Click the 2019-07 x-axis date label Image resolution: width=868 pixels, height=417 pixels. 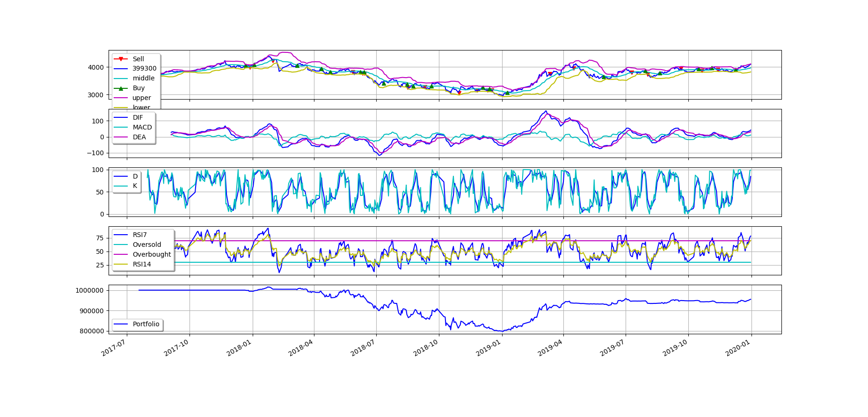(613, 348)
